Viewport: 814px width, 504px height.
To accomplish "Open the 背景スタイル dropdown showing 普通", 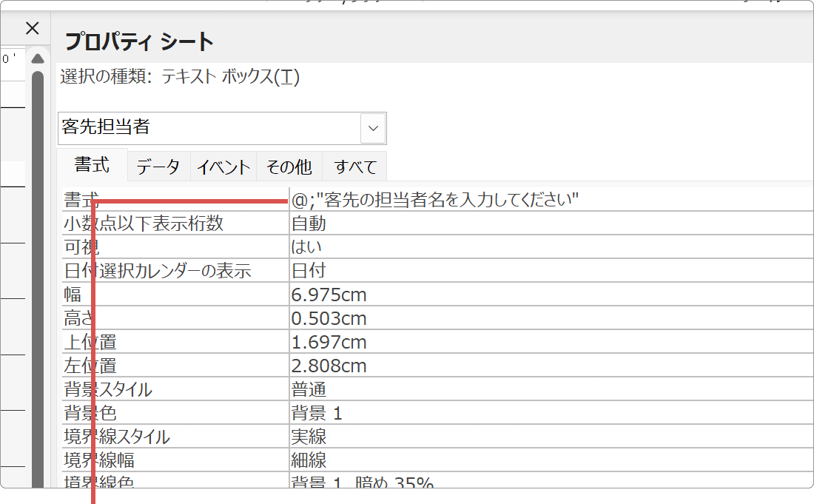I will [518, 389].
